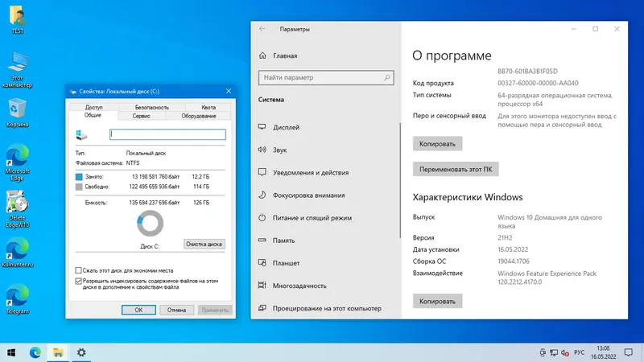644x362 pixels.
Task: Click the muted volume tray icon
Action: point(565,353)
